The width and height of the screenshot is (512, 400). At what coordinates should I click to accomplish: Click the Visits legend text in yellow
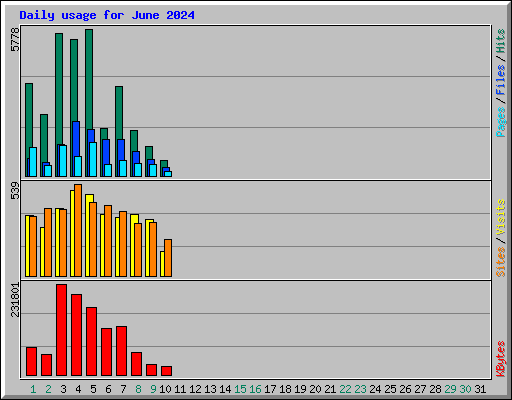501,218
